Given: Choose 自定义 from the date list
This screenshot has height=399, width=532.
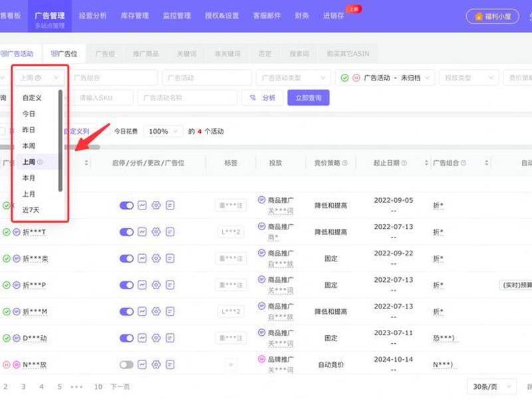Looking at the screenshot, I should pyautogui.click(x=37, y=98).
